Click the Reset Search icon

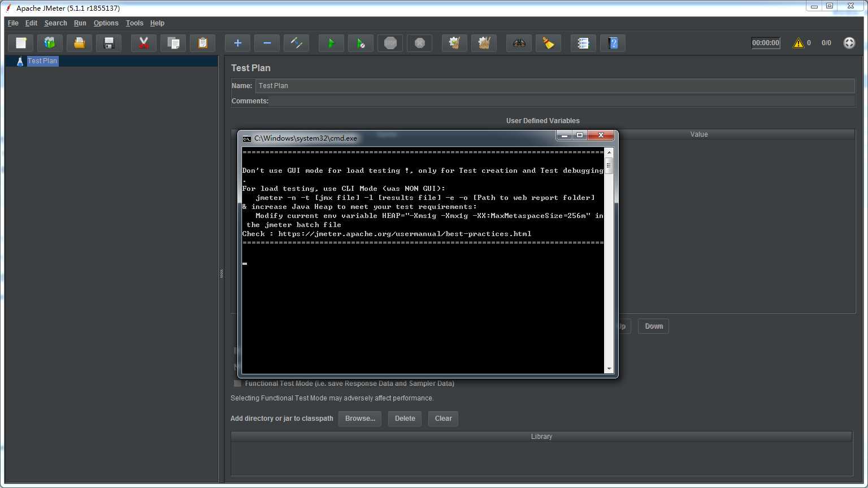point(549,43)
